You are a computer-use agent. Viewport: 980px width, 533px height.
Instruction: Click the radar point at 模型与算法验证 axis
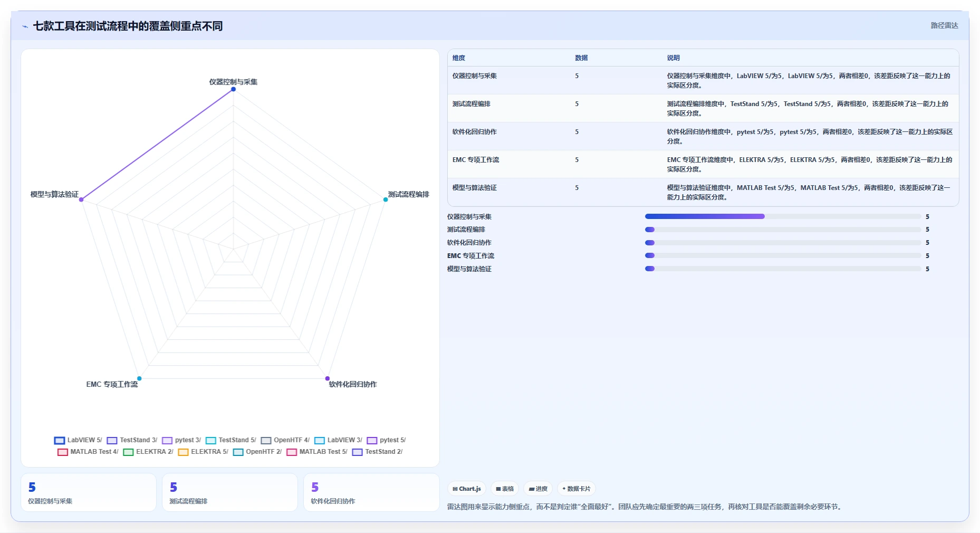(x=81, y=199)
